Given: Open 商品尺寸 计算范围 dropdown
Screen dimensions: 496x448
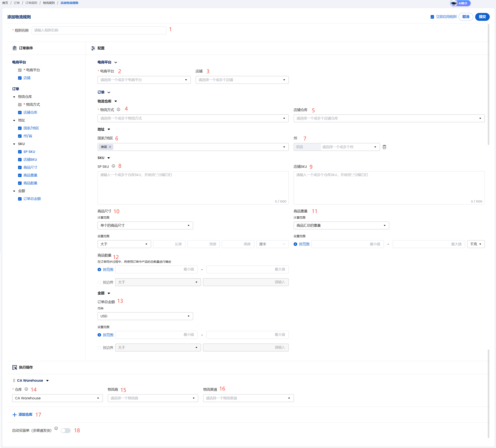Looking at the screenshot, I should coord(145,225).
